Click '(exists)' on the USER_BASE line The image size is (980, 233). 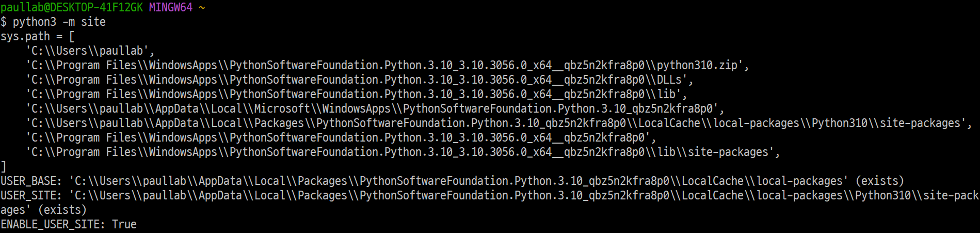880,181
